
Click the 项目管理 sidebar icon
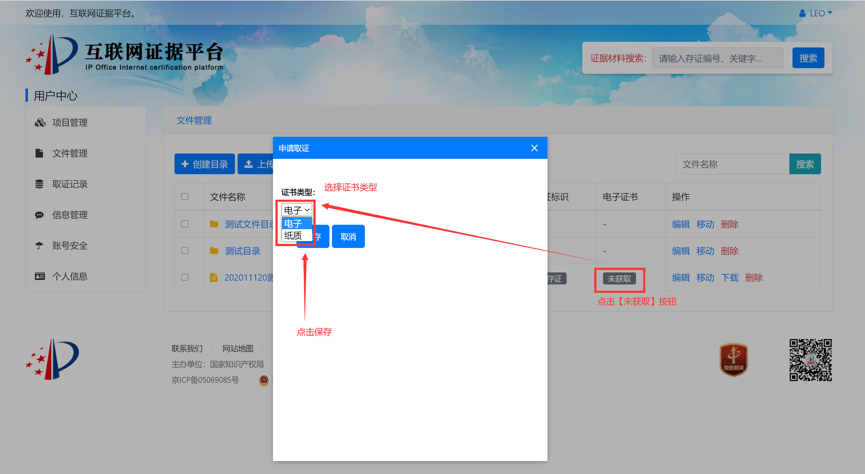(40, 123)
